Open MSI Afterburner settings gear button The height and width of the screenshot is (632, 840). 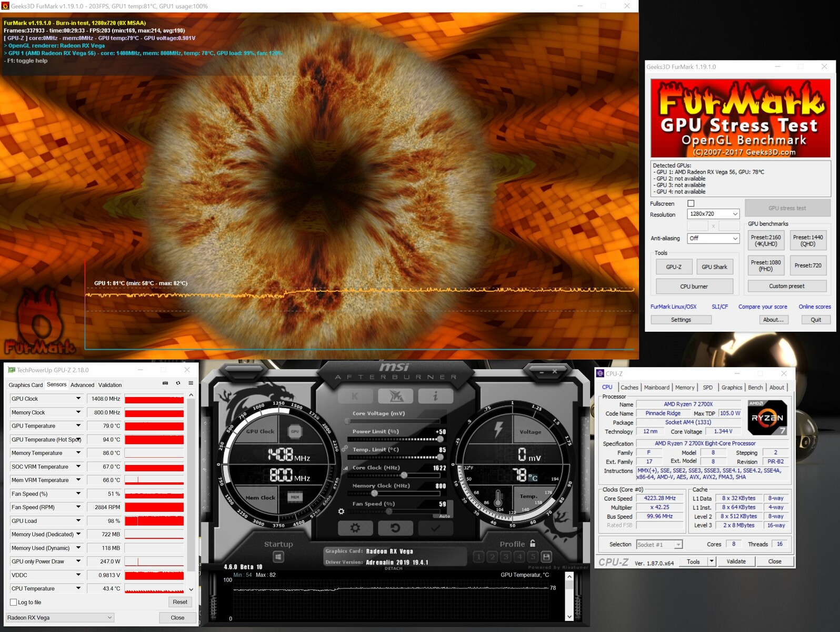355,528
